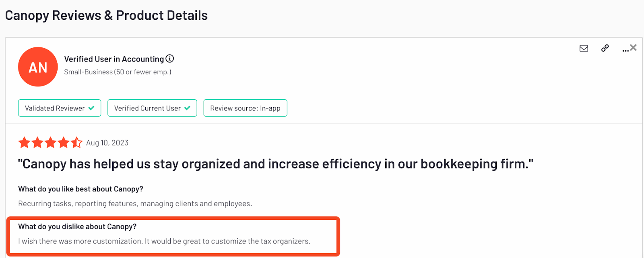The height and width of the screenshot is (258, 644).
Task: Click the Aug 10, 2023 review date
Action: pos(107,143)
